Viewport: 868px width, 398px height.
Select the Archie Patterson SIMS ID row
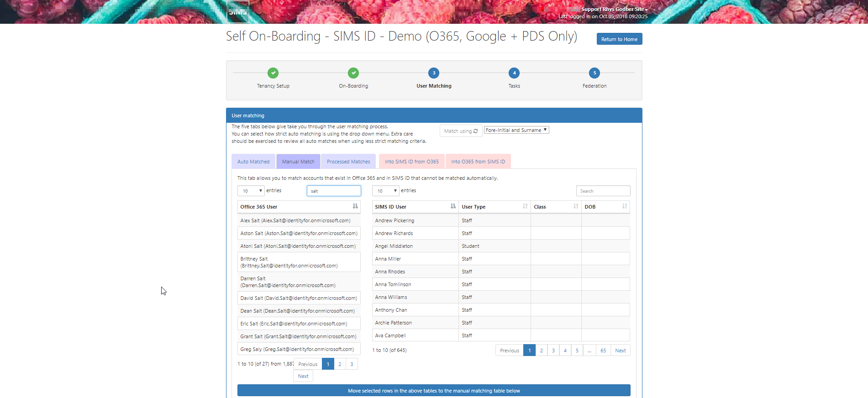click(501, 323)
